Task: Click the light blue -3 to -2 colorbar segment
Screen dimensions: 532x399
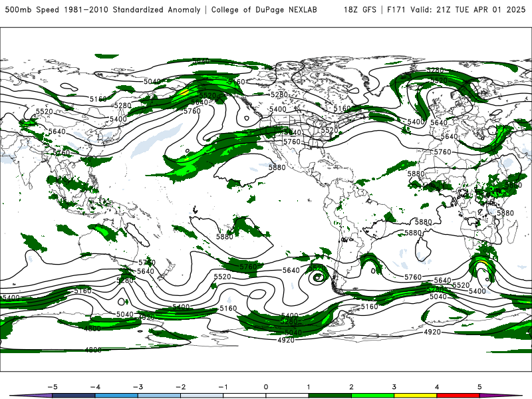Action: click(x=159, y=396)
